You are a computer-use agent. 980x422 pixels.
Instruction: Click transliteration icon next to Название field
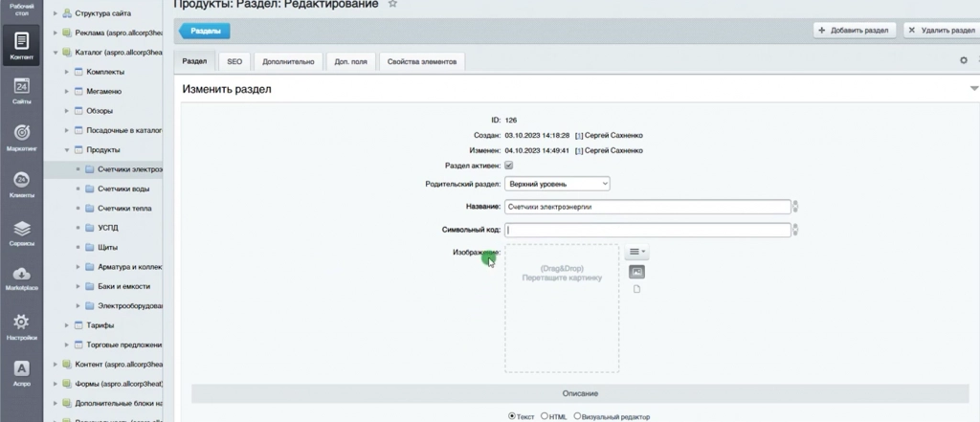point(795,207)
